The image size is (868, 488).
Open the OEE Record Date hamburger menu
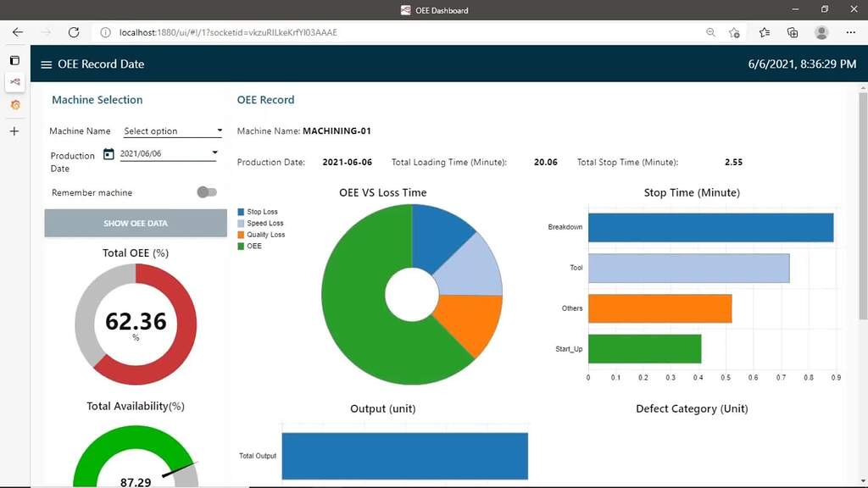click(45, 64)
